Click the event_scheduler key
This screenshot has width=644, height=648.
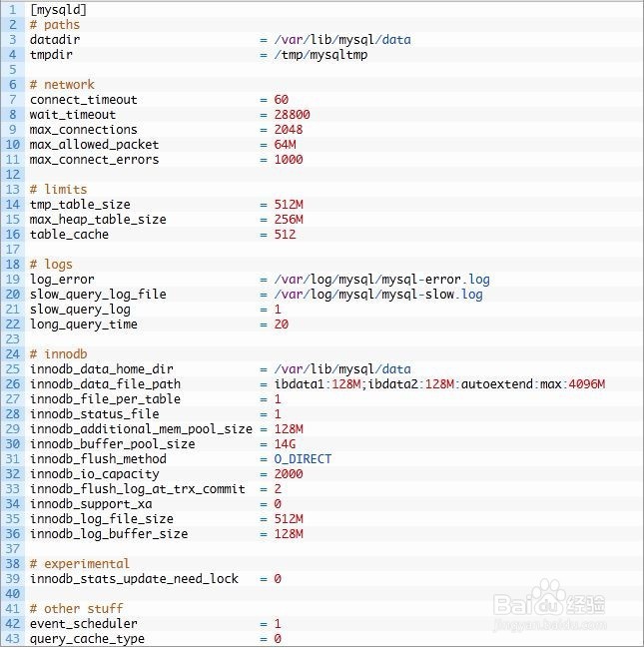[84, 623]
